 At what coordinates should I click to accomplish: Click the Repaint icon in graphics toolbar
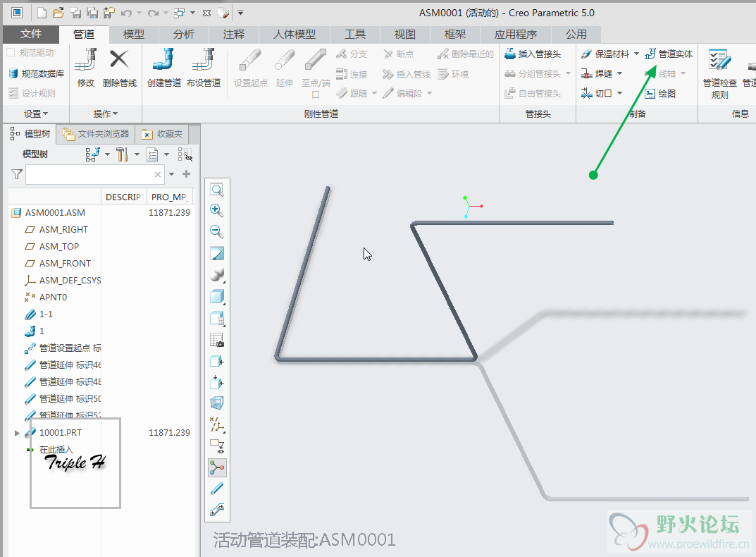click(x=217, y=253)
